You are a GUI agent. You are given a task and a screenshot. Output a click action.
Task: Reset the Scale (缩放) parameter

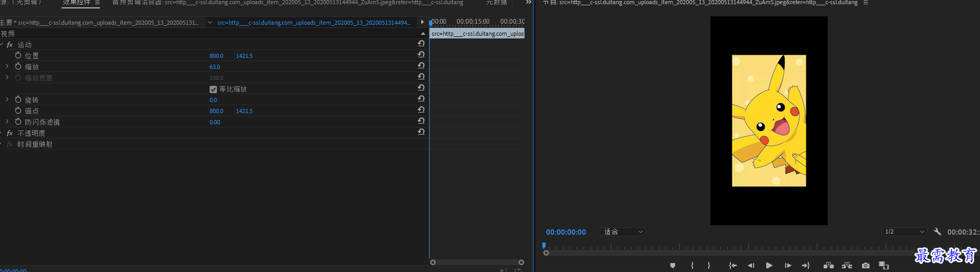coord(421,65)
